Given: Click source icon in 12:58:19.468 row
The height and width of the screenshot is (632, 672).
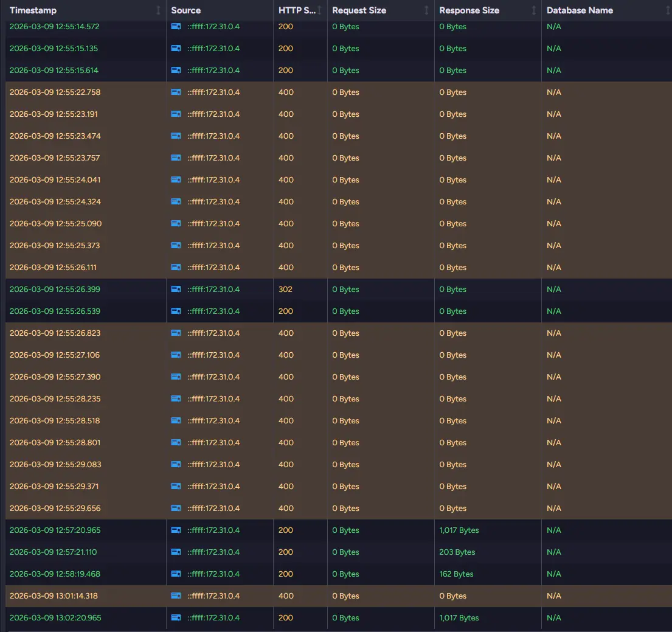Looking at the screenshot, I should coord(176,574).
